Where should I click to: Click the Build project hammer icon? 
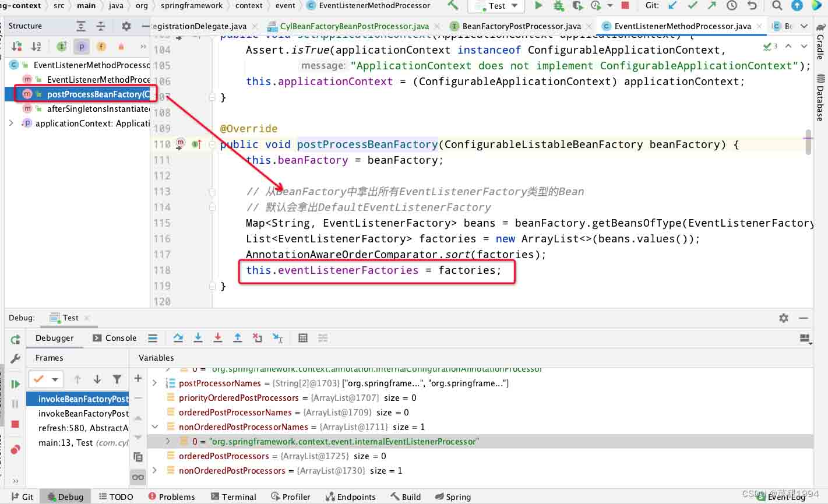pyautogui.click(x=453, y=5)
